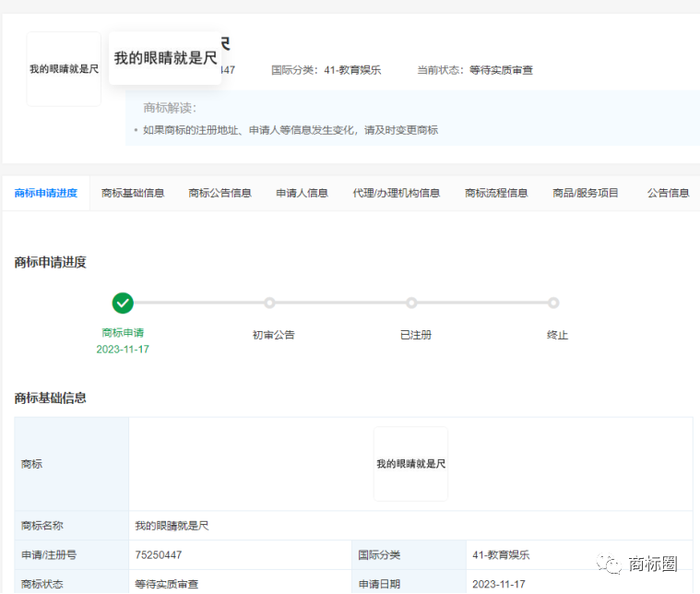Open the trademark thumbnail at top left

coord(64,69)
